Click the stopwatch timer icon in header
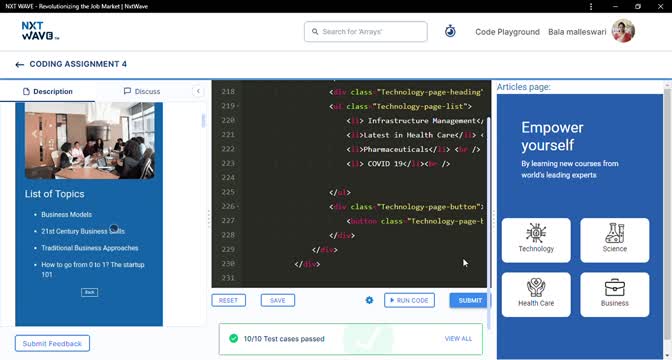672x360 pixels. click(450, 31)
